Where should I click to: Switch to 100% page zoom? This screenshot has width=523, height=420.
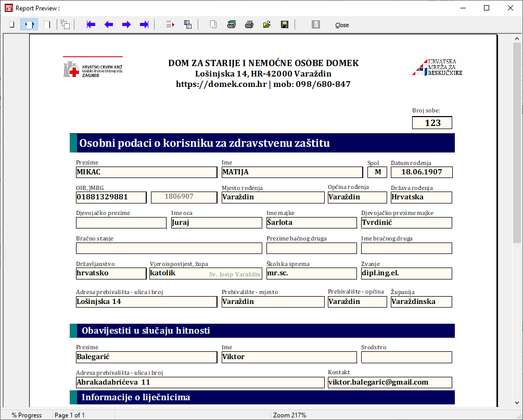pos(47,24)
